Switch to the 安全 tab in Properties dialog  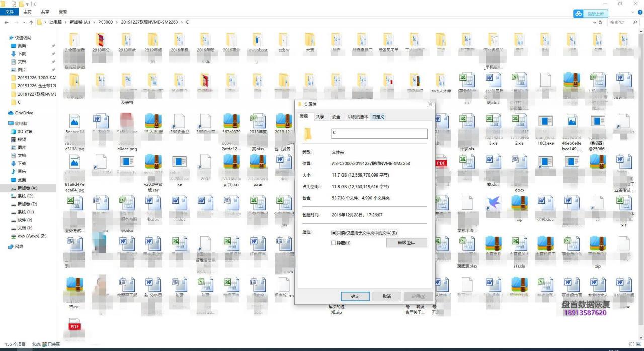coord(335,116)
